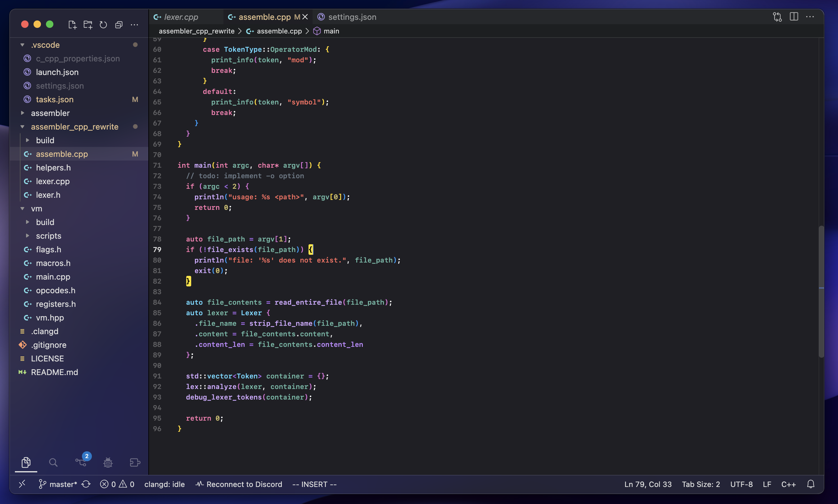Viewport: 838px width, 504px height.
Task: Switch to the settings.json tab
Action: (x=352, y=17)
